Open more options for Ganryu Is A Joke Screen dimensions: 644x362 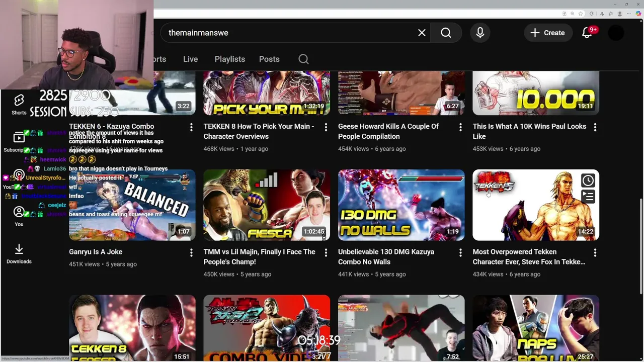pos(191,253)
